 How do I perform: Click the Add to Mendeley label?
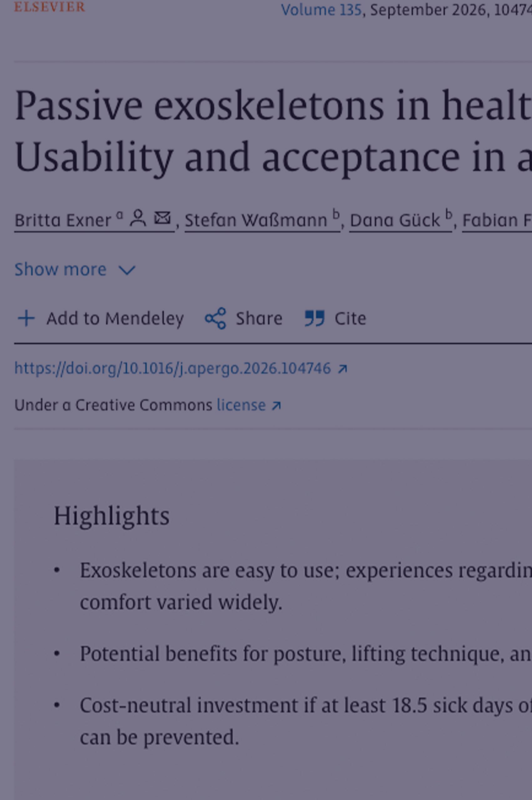pyautogui.click(x=115, y=318)
